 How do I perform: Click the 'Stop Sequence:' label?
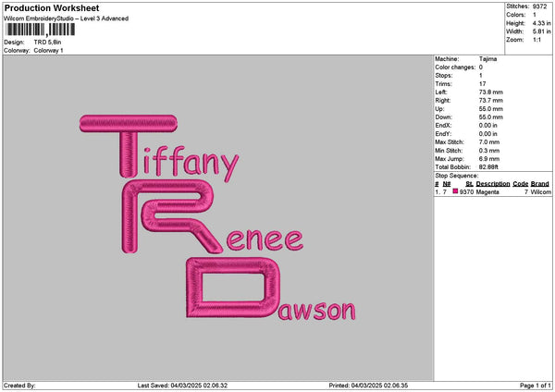[456, 176]
